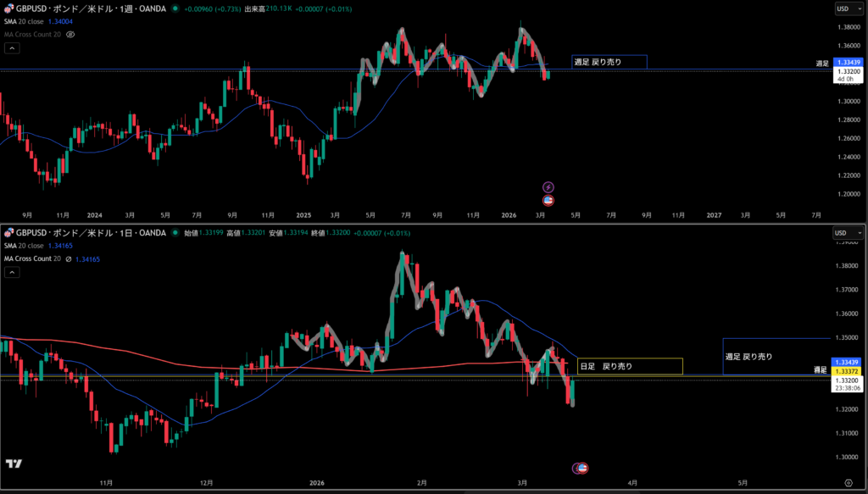Collapse indicator legend on the daily chart
Viewport: 868px width, 494px height.
(11, 272)
